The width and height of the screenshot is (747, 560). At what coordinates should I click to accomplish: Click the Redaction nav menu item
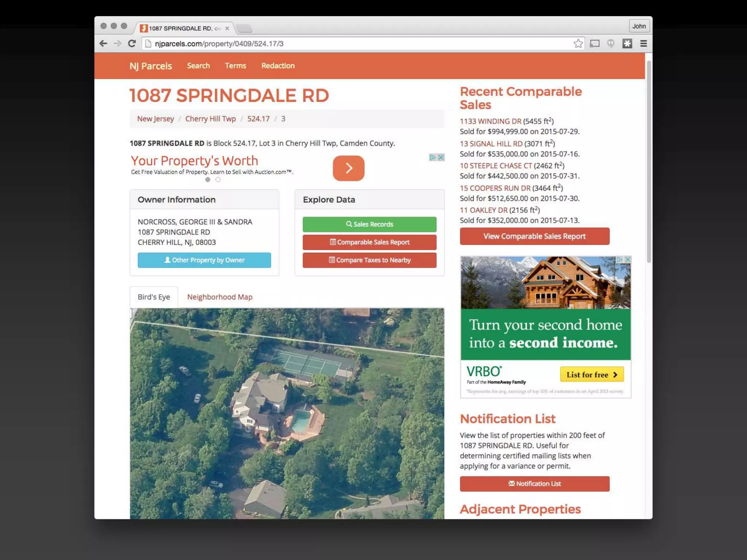tap(278, 66)
